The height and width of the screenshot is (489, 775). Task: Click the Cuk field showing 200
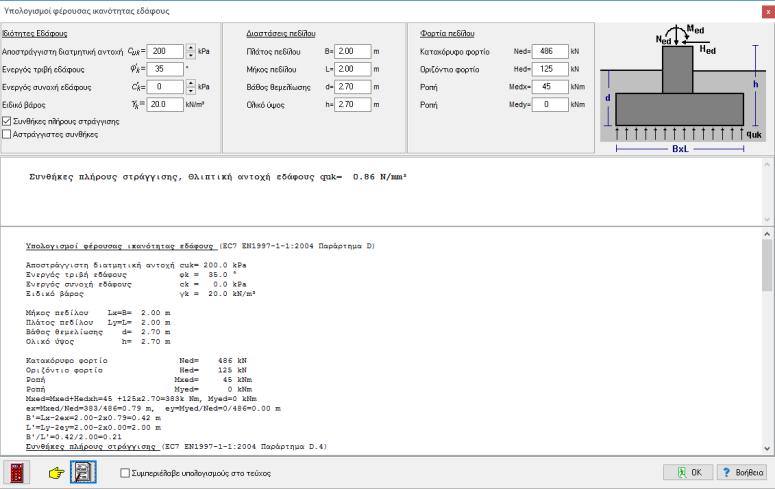[x=165, y=51]
